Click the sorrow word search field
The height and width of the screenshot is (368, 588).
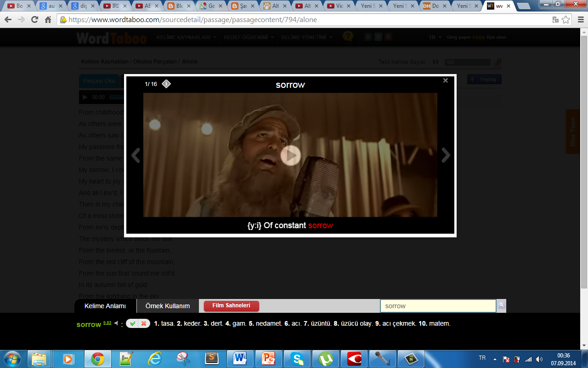tap(438, 306)
